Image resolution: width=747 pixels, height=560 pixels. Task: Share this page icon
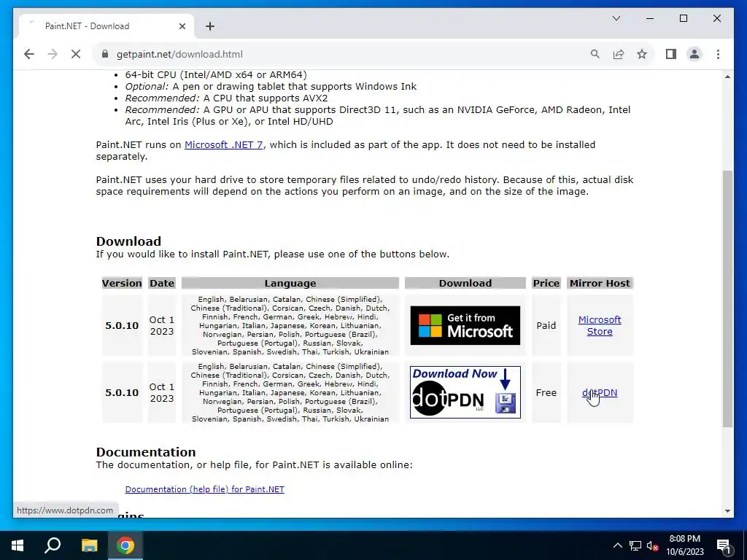pyautogui.click(x=619, y=54)
